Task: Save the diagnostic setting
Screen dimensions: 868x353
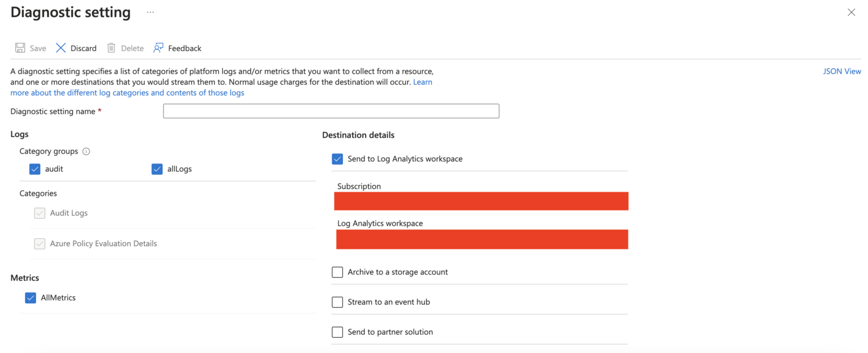Action: click(30, 48)
